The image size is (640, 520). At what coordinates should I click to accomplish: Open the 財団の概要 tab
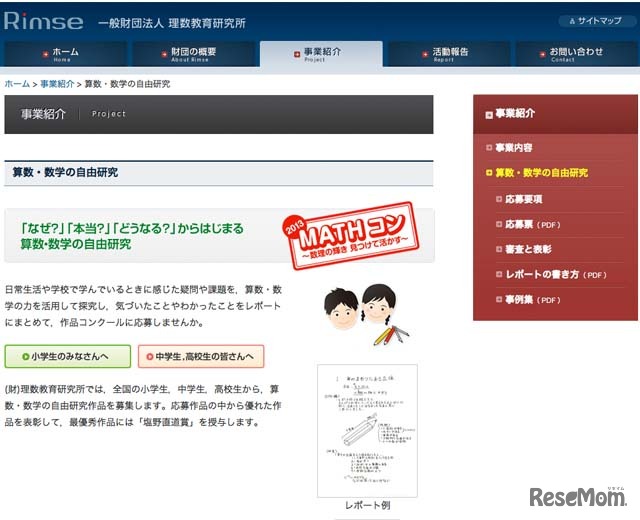point(193,54)
